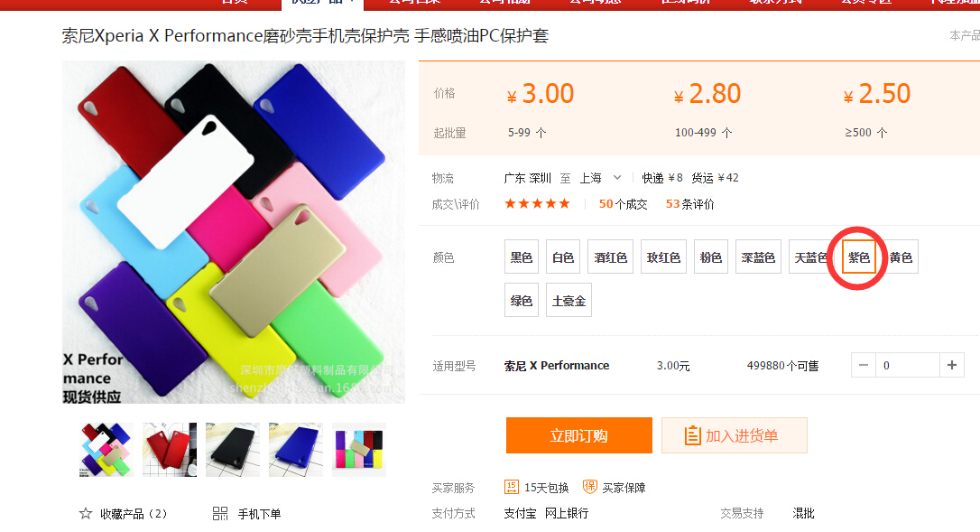The width and height of the screenshot is (980, 532).
Task: Increase quantity with the plus button
Action: [x=952, y=365]
